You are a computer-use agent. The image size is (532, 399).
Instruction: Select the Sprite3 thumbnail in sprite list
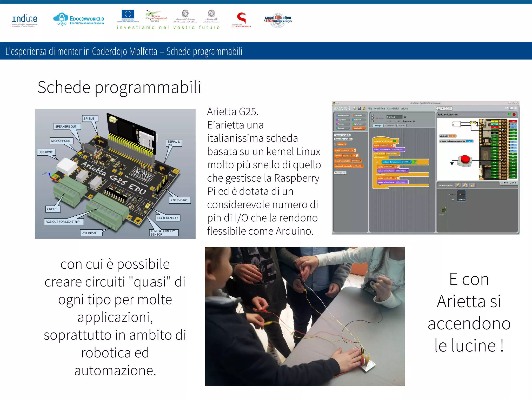coord(461,196)
